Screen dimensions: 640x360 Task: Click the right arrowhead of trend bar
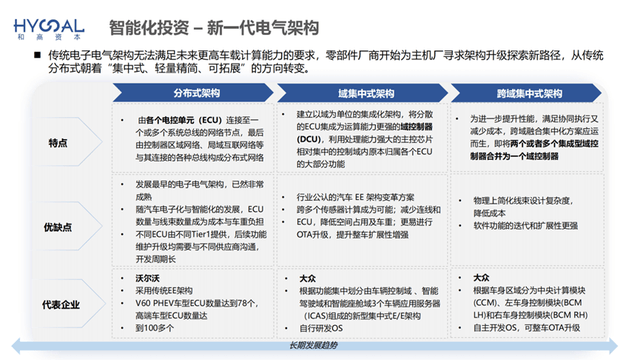(612, 346)
